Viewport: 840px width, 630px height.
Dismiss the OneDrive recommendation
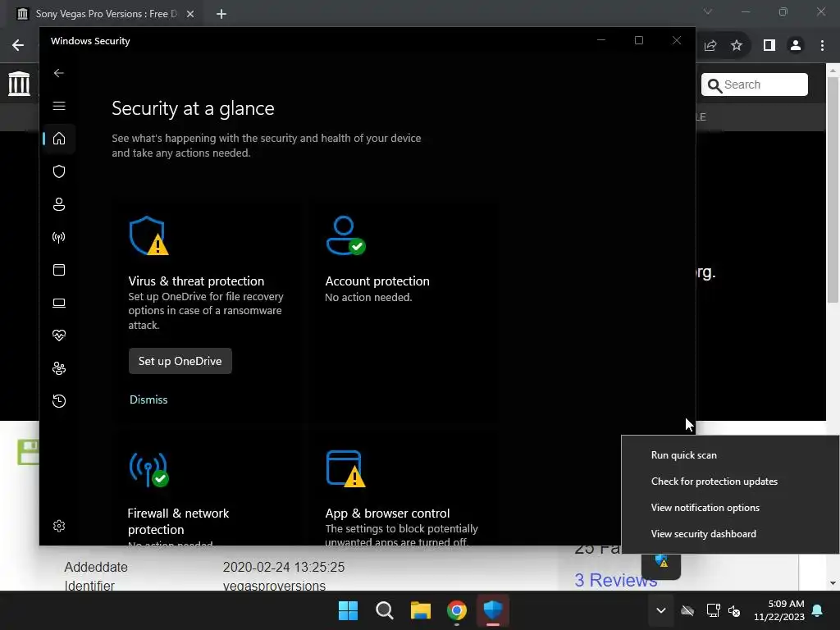[x=148, y=399]
